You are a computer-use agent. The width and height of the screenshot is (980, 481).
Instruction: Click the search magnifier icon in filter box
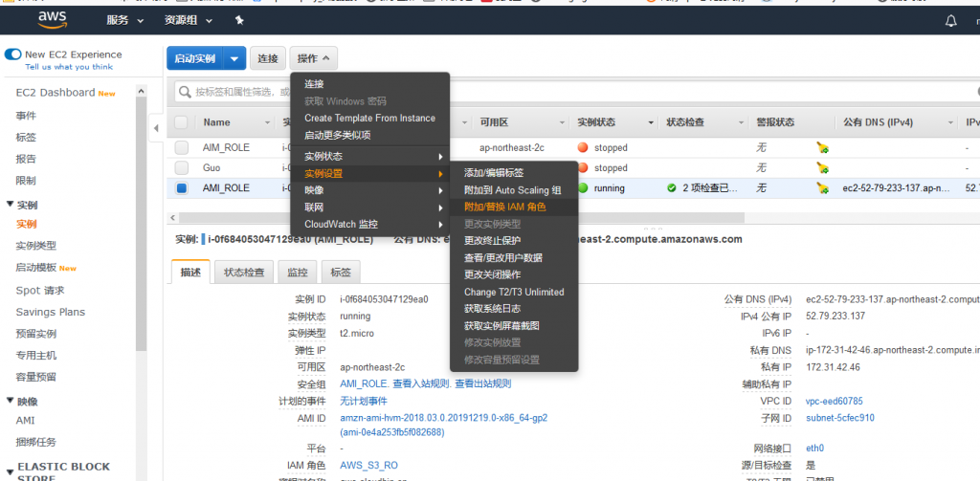click(185, 92)
